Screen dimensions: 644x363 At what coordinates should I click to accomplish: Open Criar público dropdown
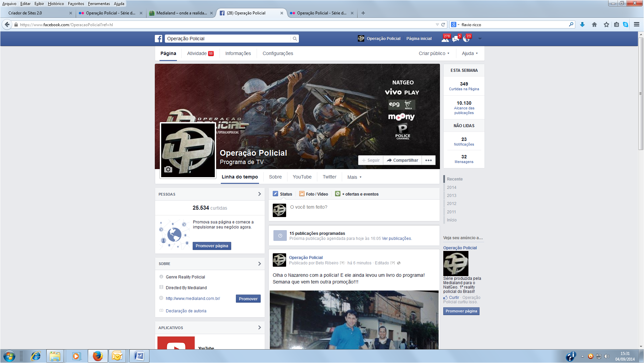(x=434, y=53)
